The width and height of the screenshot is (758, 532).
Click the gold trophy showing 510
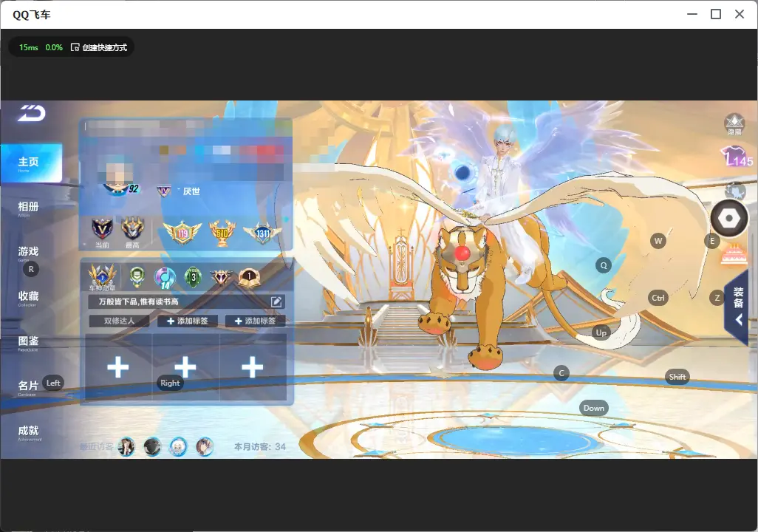[x=222, y=233]
